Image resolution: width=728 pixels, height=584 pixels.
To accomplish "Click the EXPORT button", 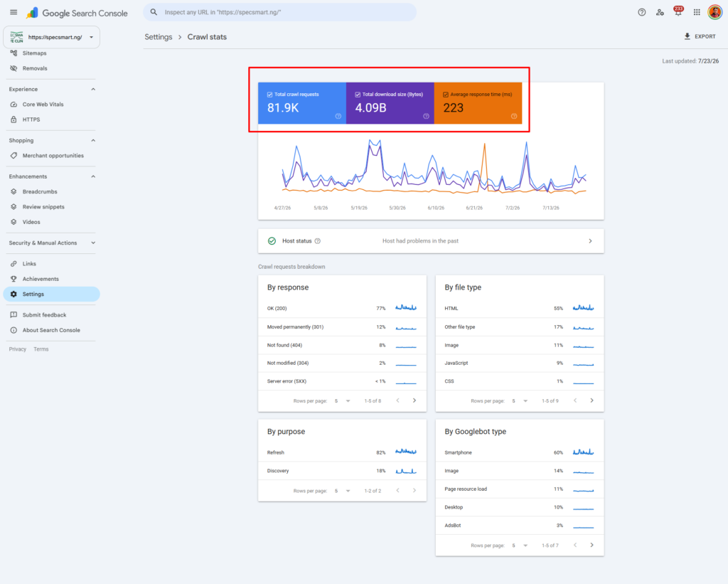I will click(700, 36).
